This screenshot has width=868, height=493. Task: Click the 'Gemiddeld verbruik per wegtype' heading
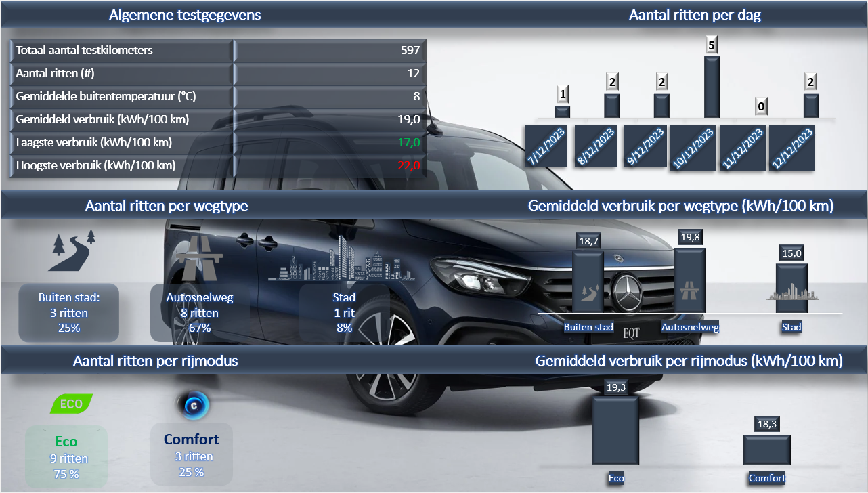tap(680, 205)
